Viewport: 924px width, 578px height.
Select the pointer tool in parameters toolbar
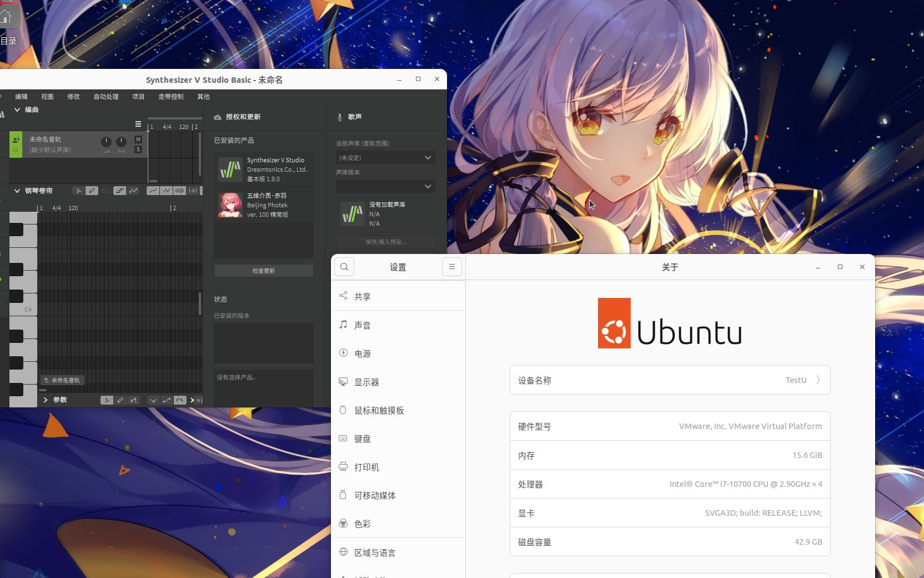click(107, 400)
